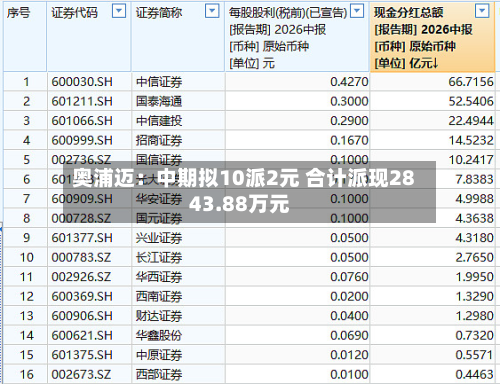Open the 证券简称 column filter dropdown
The height and width of the screenshot is (384, 500).
212,11
